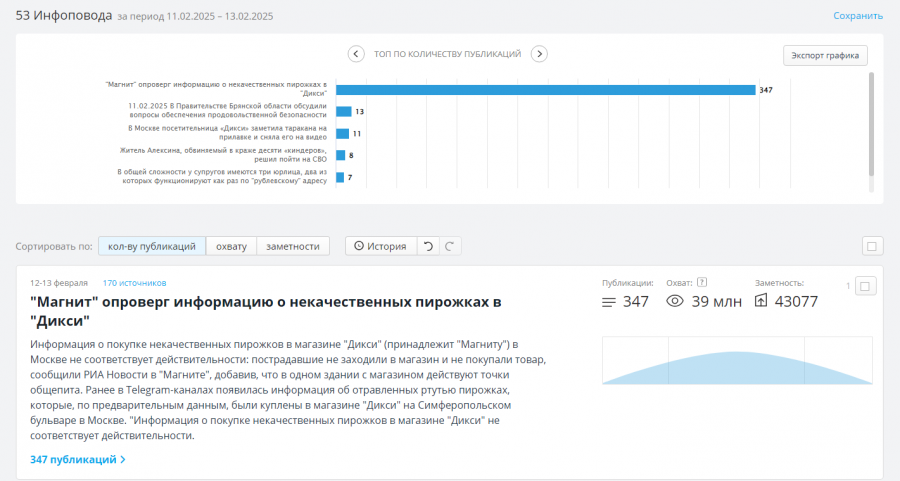Click the bar with value 11

tap(343, 133)
